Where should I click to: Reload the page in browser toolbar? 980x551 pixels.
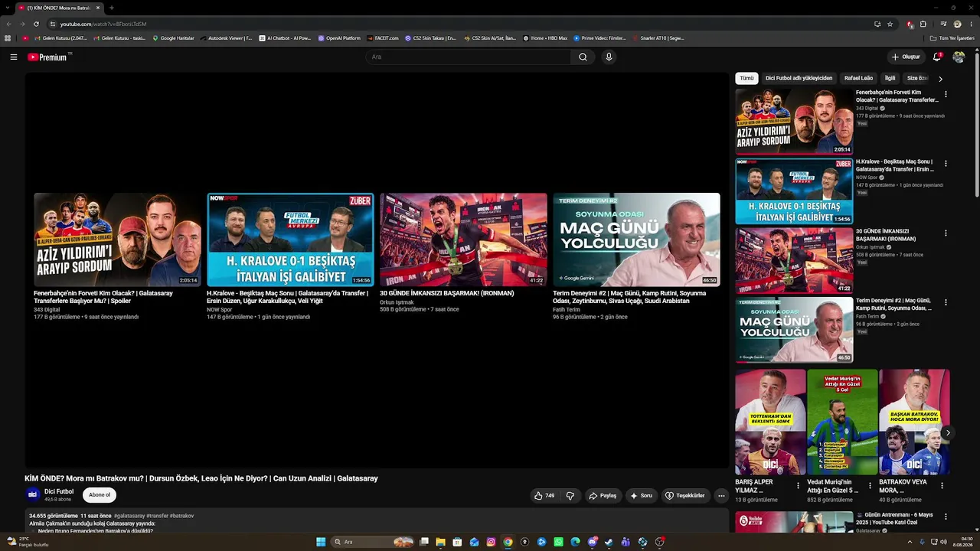point(36,24)
